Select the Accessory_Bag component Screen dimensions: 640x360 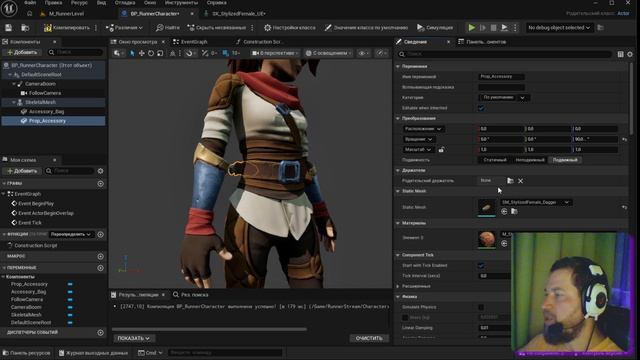(x=46, y=111)
